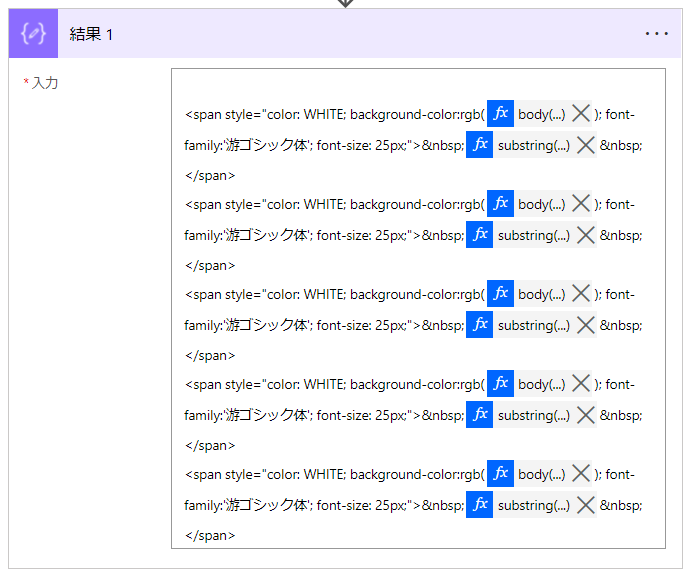Remove the third body(...) token
693x581 pixels.
pyautogui.click(x=581, y=293)
